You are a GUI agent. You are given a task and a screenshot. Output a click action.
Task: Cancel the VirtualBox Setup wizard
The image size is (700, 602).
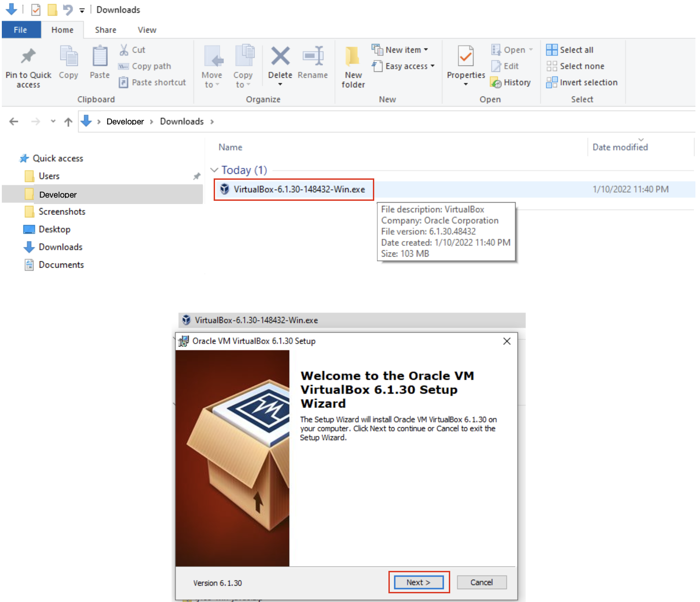point(481,582)
